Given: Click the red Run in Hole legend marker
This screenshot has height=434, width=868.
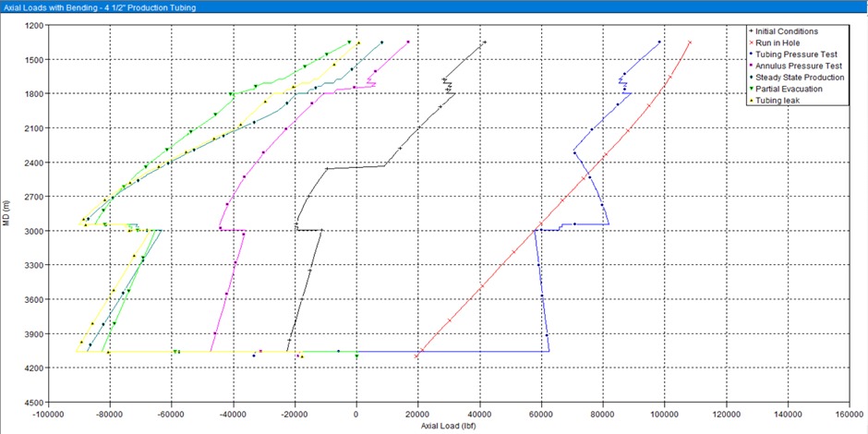Looking at the screenshot, I should point(750,42).
